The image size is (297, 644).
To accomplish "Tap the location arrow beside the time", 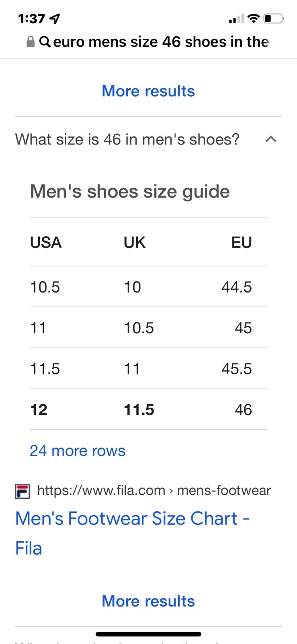I will tap(54, 19).
